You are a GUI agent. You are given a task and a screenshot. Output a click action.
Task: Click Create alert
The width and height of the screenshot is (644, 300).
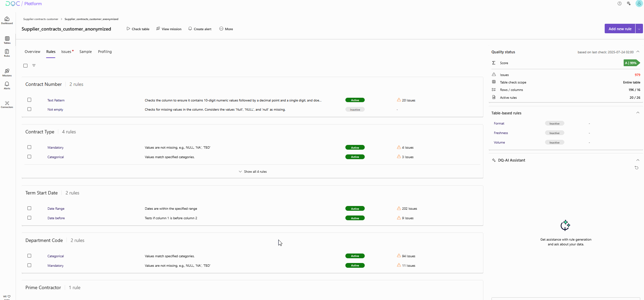(200, 29)
